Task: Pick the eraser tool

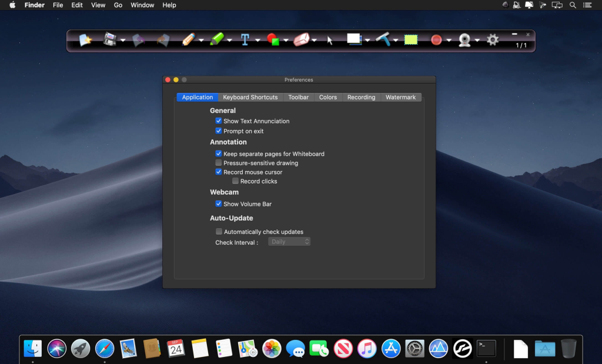Action: (301, 40)
